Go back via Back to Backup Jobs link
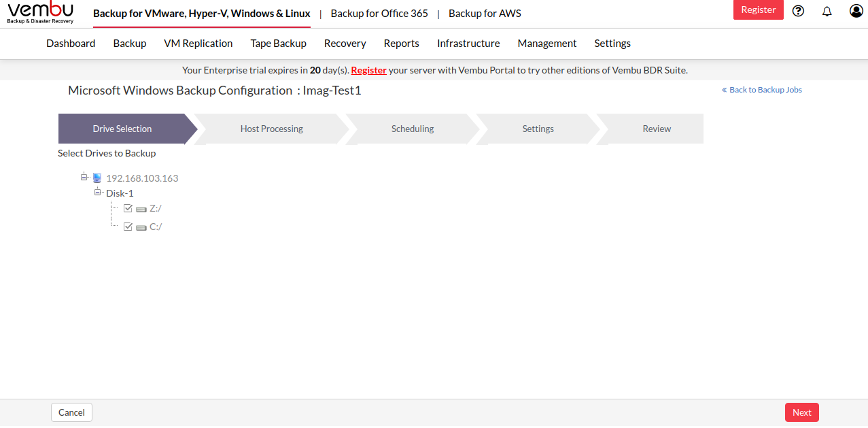Viewport: 868px width, 428px height. pyautogui.click(x=762, y=90)
